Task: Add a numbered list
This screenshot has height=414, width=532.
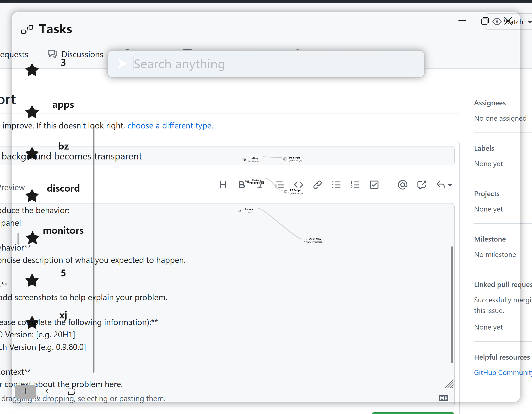Action: click(355, 185)
